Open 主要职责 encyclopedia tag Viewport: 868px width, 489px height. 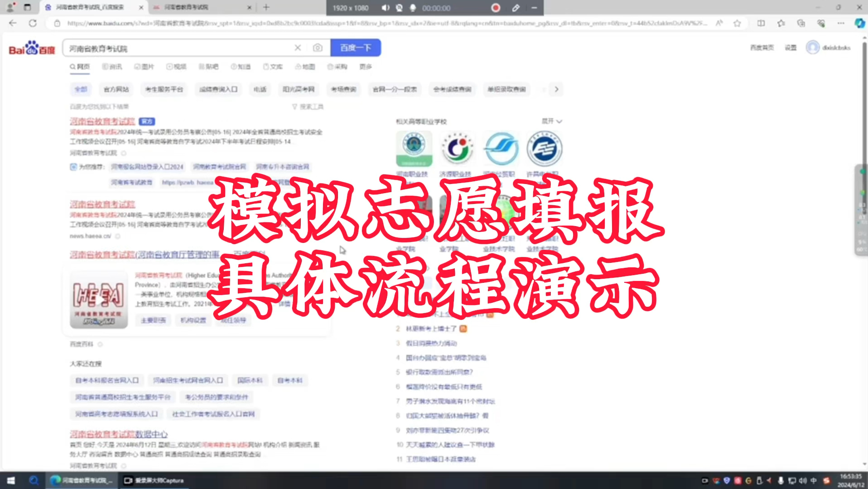tap(153, 320)
